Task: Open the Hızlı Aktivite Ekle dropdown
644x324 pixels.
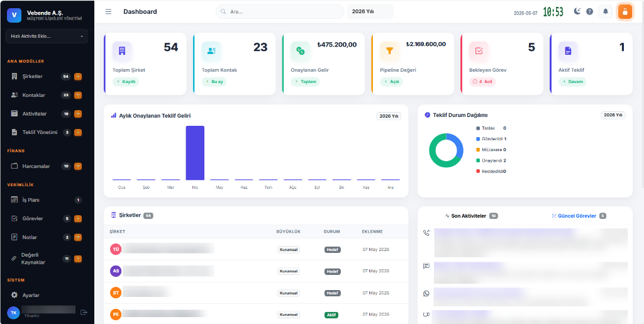Action: pos(47,36)
